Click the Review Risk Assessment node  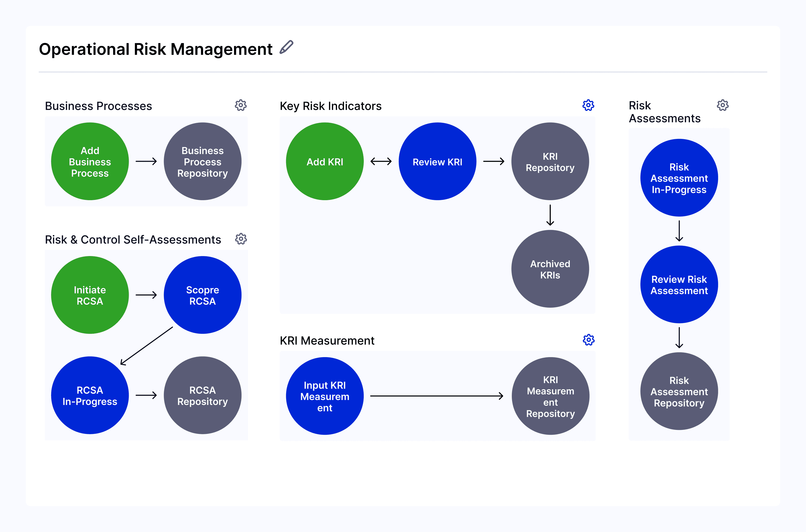[679, 284]
